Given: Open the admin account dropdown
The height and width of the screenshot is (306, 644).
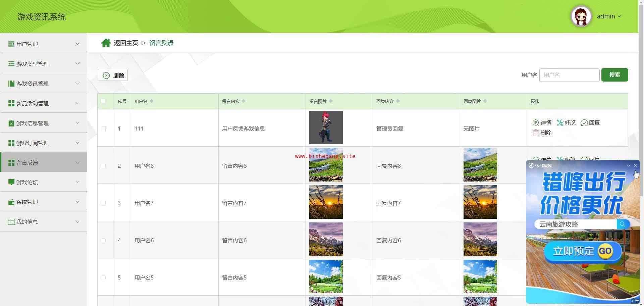Looking at the screenshot, I should pos(609,16).
